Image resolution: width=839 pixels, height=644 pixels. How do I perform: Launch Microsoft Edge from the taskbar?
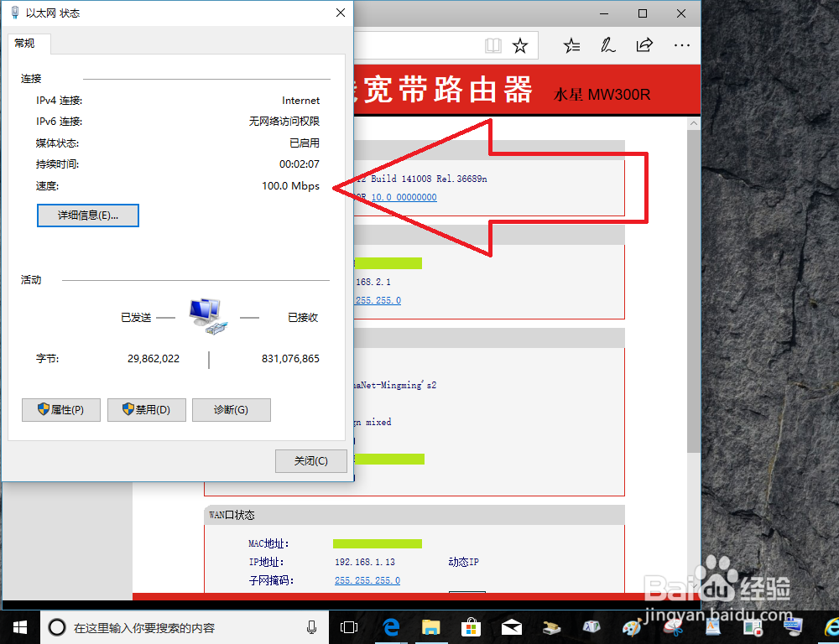tap(390, 626)
